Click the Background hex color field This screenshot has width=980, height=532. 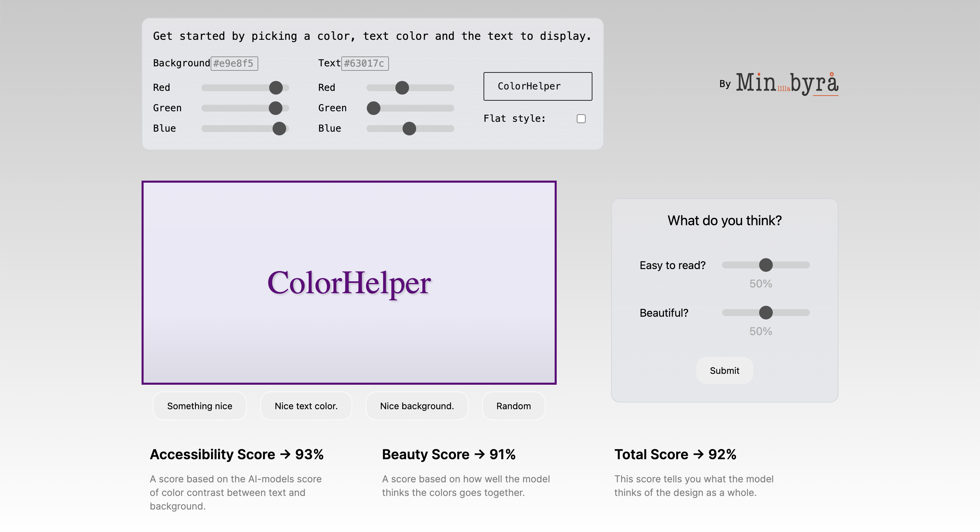point(234,64)
